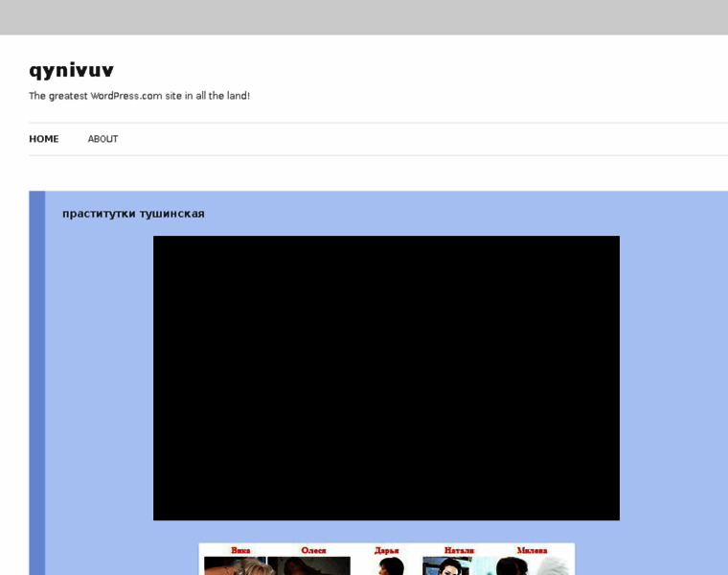Select the name label Дарья
Viewport: 728px width, 575px height.
[x=386, y=550]
